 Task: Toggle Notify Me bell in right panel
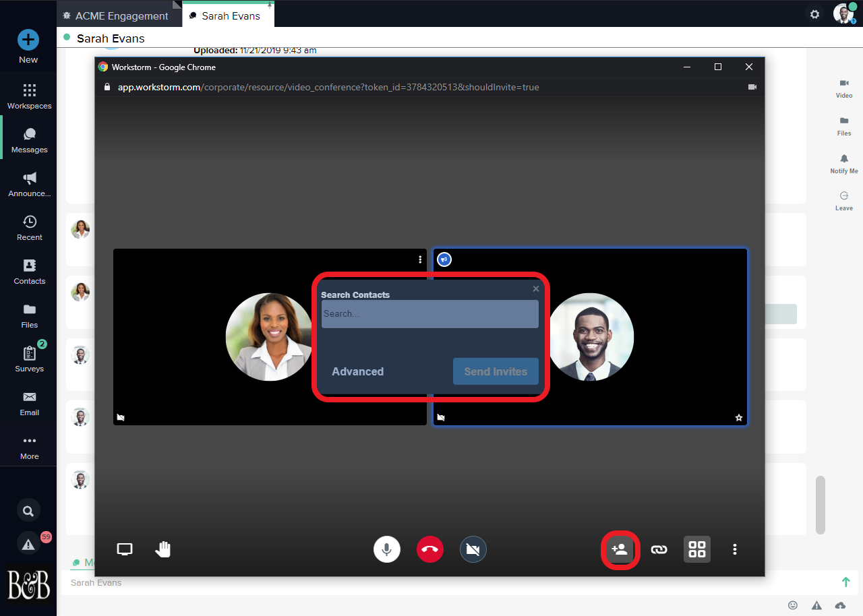tap(844, 164)
